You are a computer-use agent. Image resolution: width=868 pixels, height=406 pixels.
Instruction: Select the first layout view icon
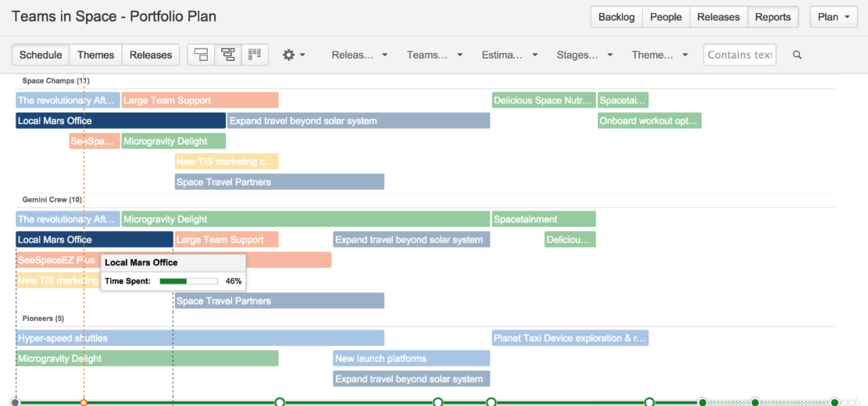point(202,55)
